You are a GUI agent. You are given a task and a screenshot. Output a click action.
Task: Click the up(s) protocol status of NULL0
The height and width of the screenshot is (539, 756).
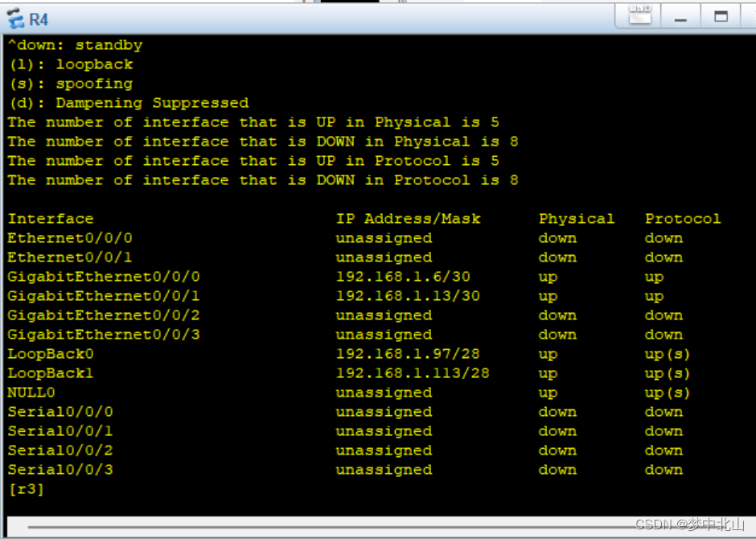coord(668,393)
